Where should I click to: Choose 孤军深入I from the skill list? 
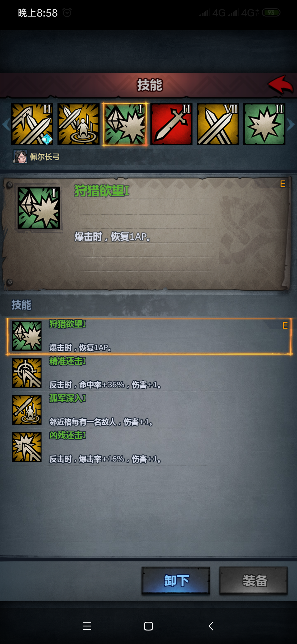pyautogui.click(x=149, y=410)
